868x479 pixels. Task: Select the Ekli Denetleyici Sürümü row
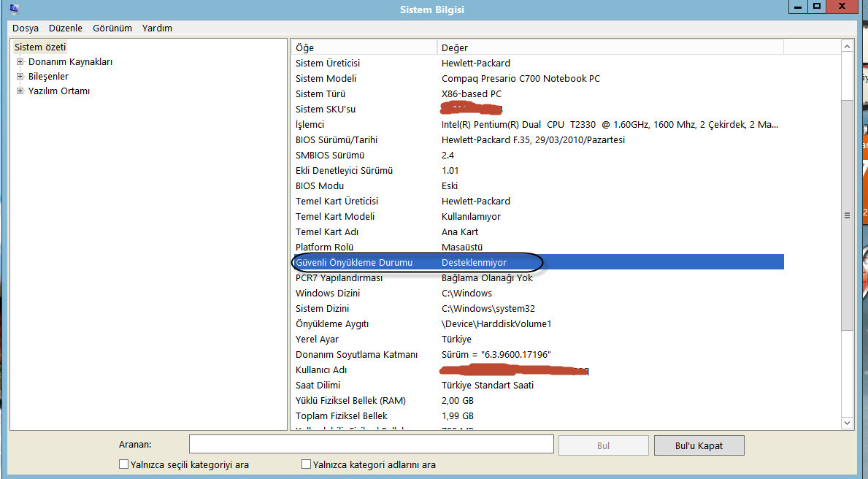(x=537, y=171)
